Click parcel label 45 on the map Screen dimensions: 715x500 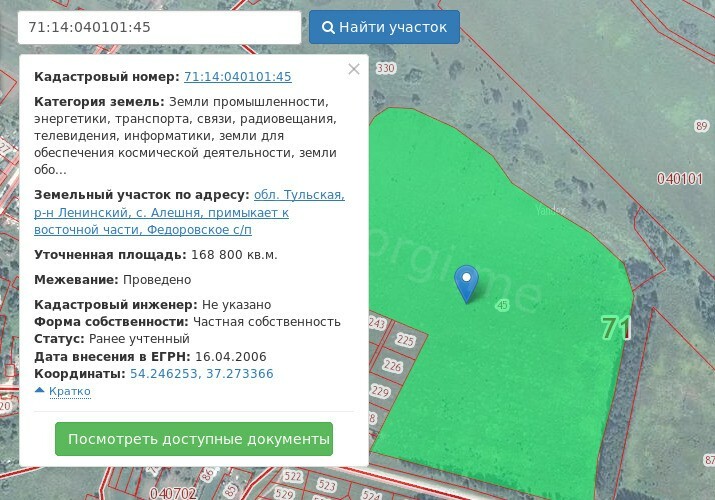click(502, 305)
